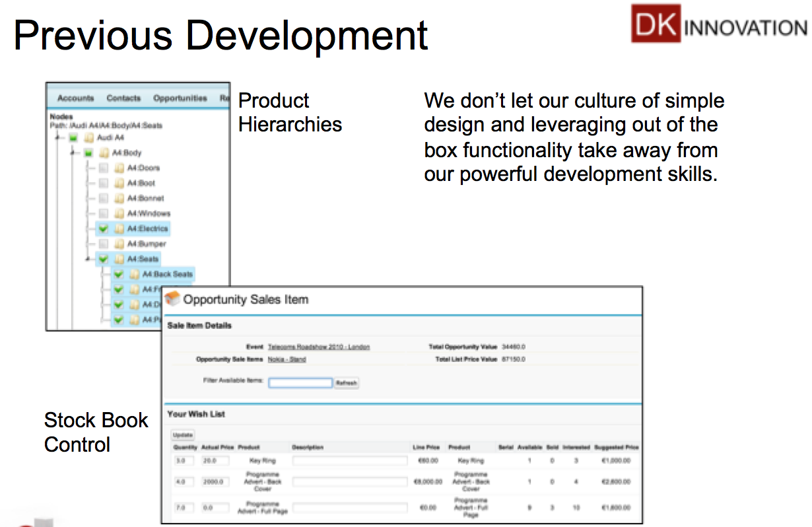The height and width of the screenshot is (527, 812).
Task: Click the €2,800.00 suggested price cell
Action: (x=616, y=482)
